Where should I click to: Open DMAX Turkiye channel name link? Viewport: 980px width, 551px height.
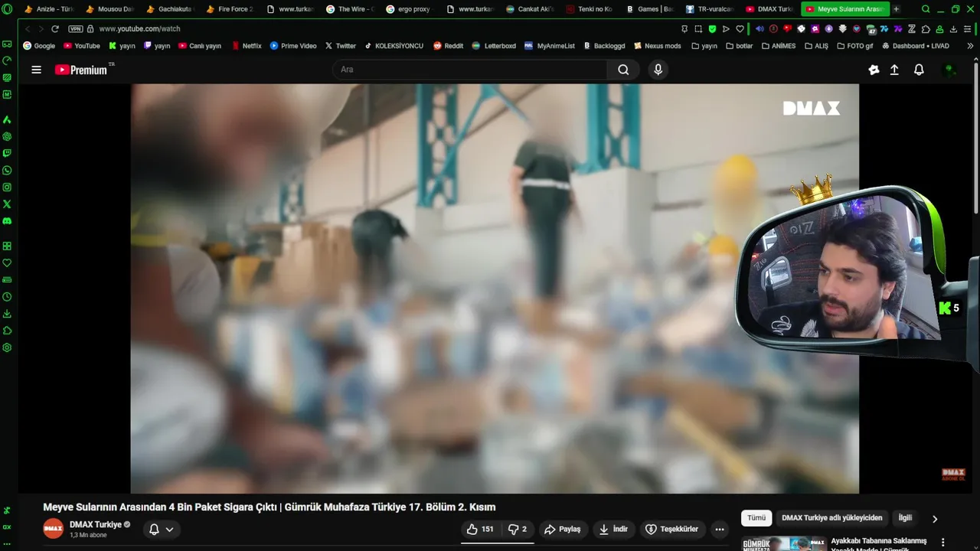coord(96,525)
